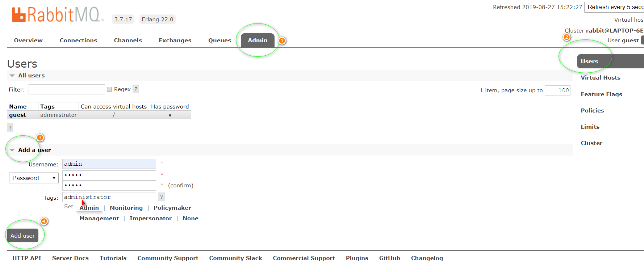Click the first password field

click(x=109, y=175)
